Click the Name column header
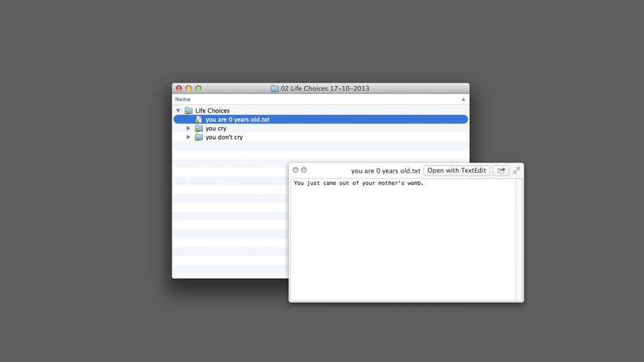Screen dimensions: 644x362 tap(183, 100)
